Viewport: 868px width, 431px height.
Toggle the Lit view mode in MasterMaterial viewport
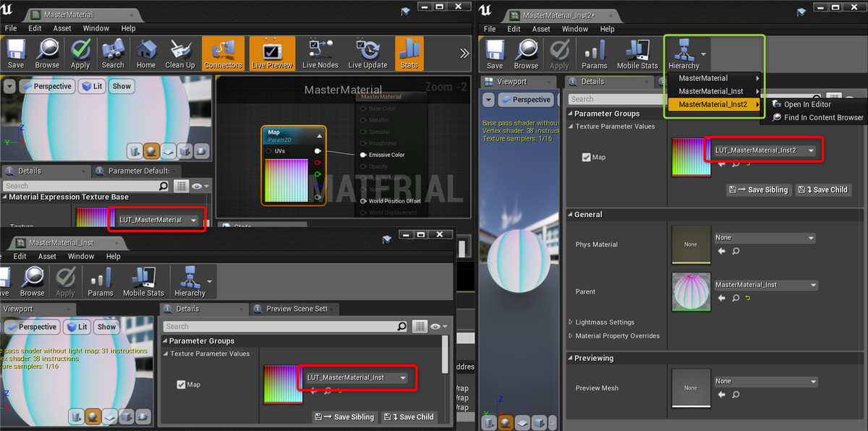93,86
